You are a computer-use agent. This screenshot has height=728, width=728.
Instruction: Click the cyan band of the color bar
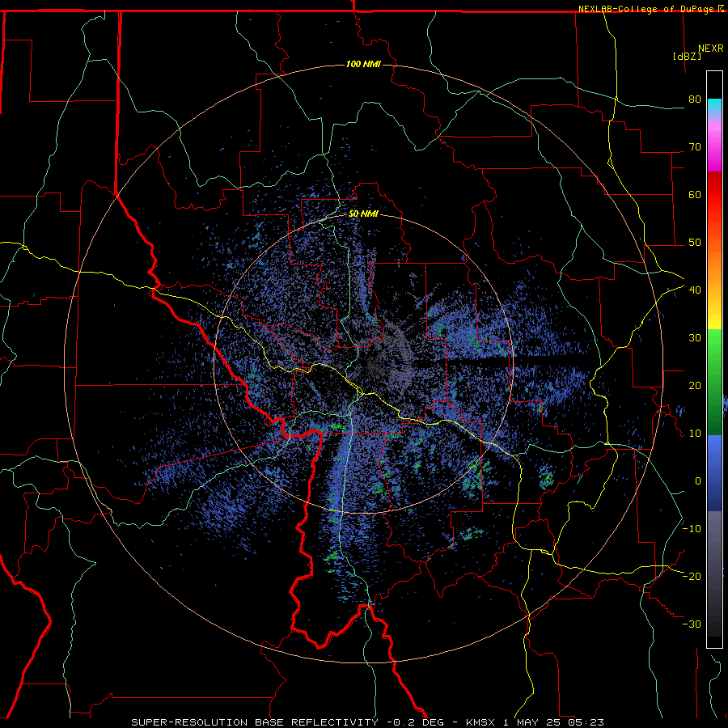pos(714,106)
